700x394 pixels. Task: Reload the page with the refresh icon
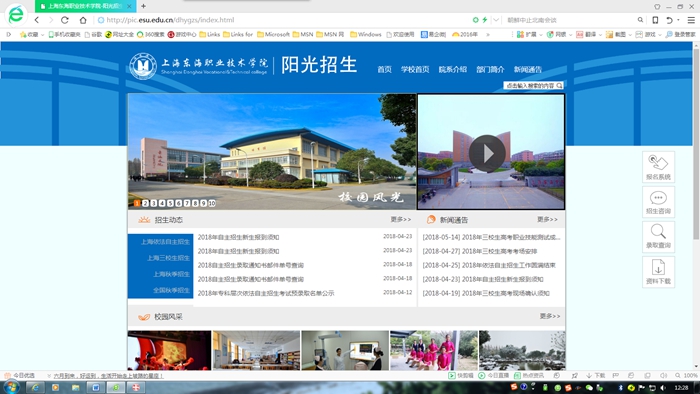[x=65, y=20]
